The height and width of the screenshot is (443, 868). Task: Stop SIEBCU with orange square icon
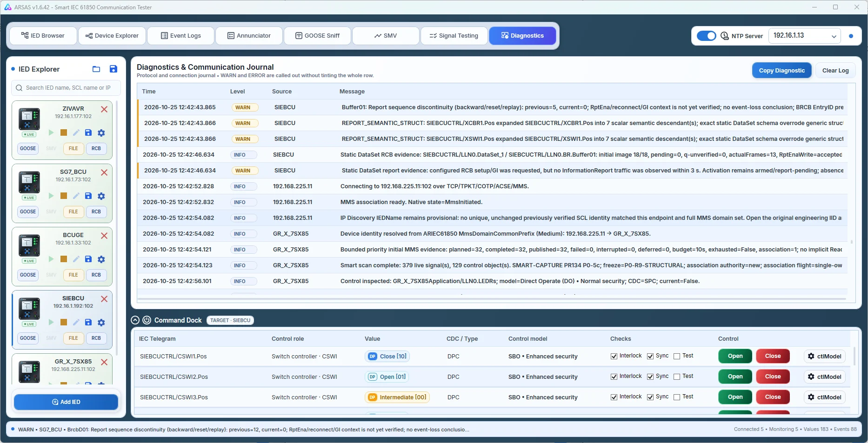click(x=64, y=323)
